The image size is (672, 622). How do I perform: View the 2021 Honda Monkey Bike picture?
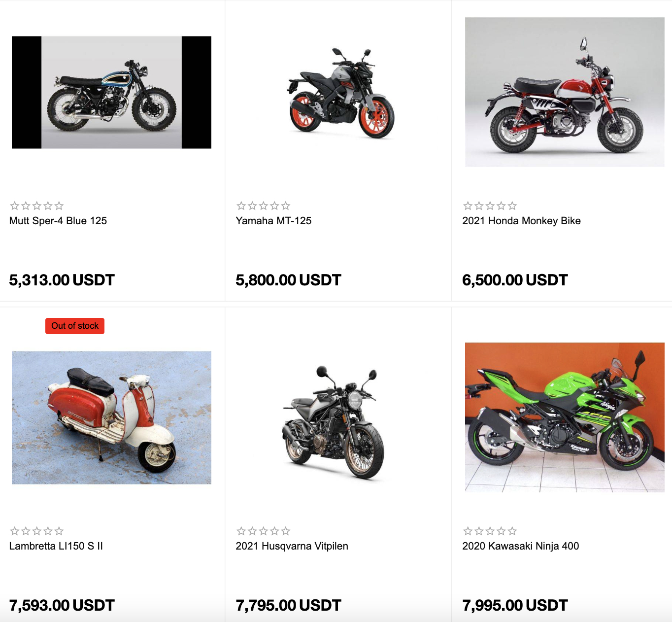(565, 92)
